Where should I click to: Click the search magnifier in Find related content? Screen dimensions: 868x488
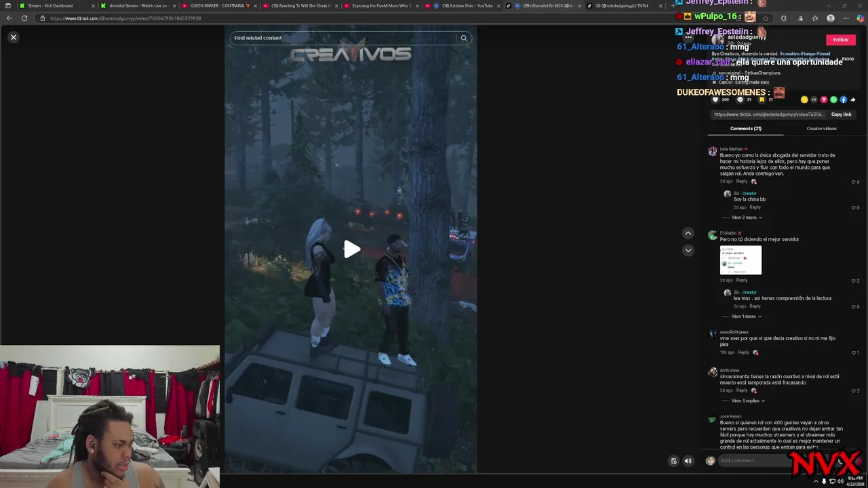(x=464, y=38)
